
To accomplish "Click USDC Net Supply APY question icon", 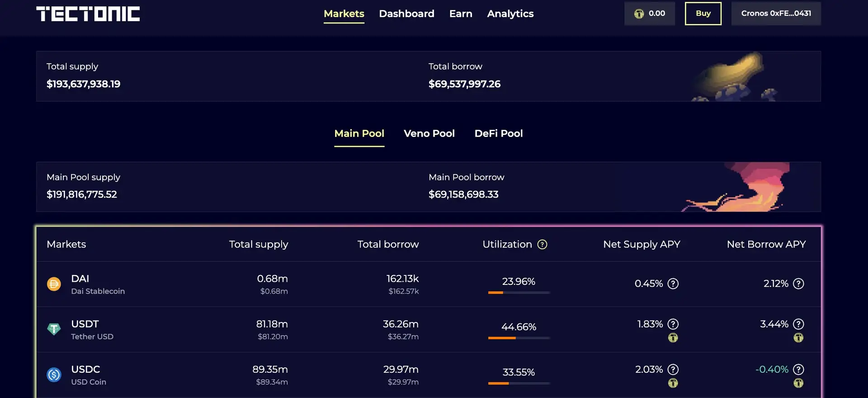I will (673, 370).
